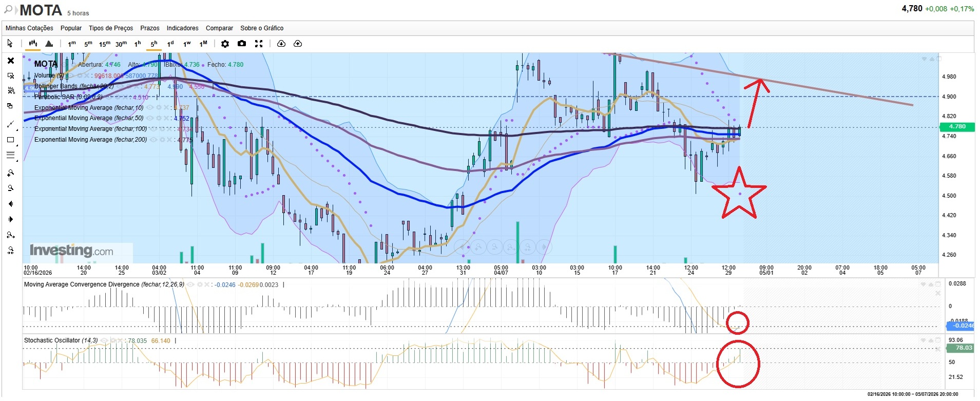
Task: Switch to area chart type
Action: click(49, 44)
